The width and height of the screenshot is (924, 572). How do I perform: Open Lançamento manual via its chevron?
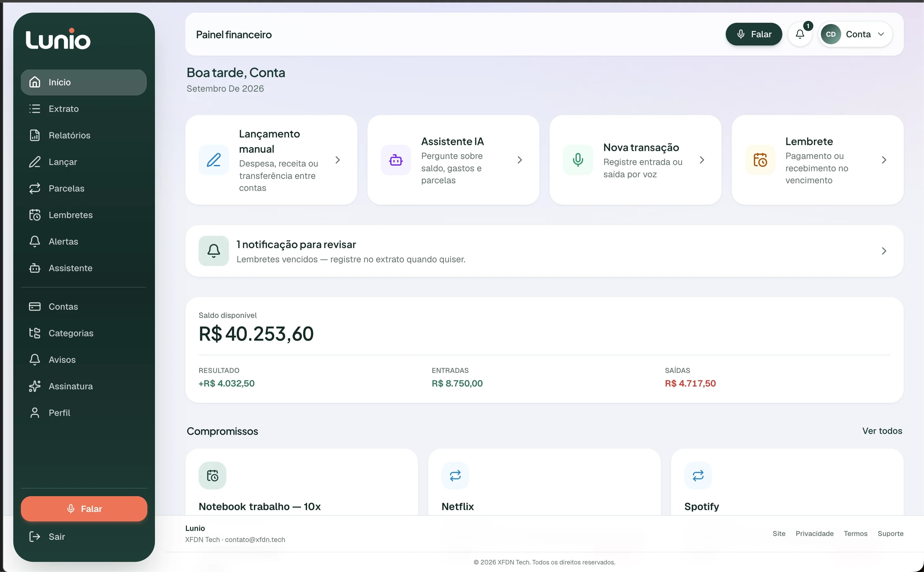click(x=338, y=160)
